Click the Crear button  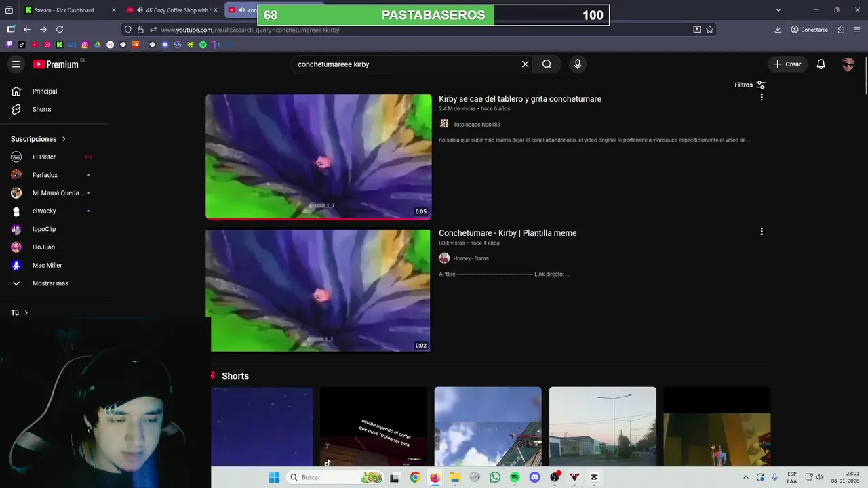787,64
